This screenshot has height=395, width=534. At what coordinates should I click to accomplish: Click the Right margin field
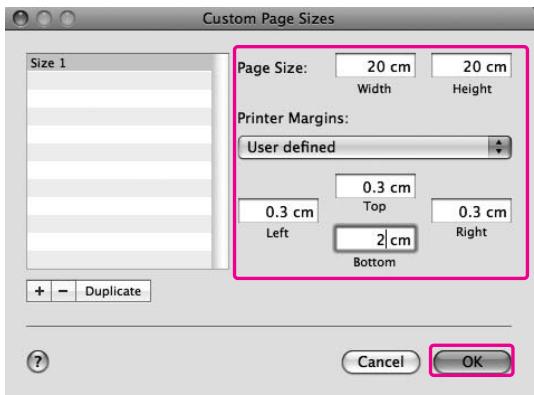[471, 211]
